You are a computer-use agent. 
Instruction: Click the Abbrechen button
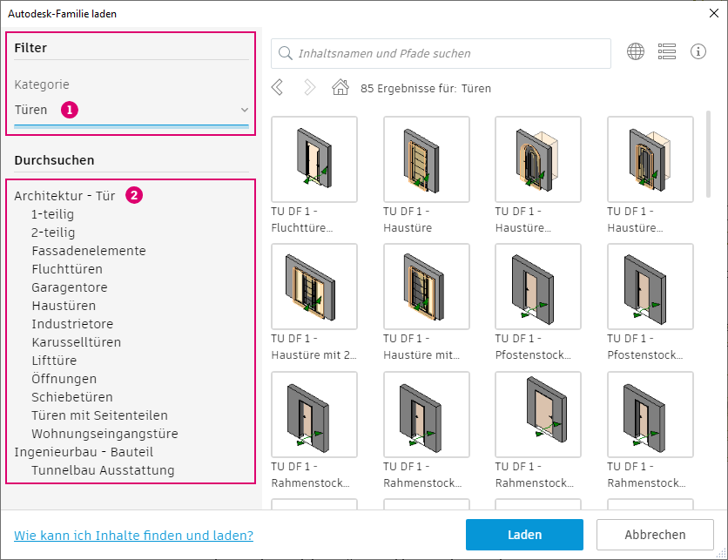pyautogui.click(x=655, y=535)
